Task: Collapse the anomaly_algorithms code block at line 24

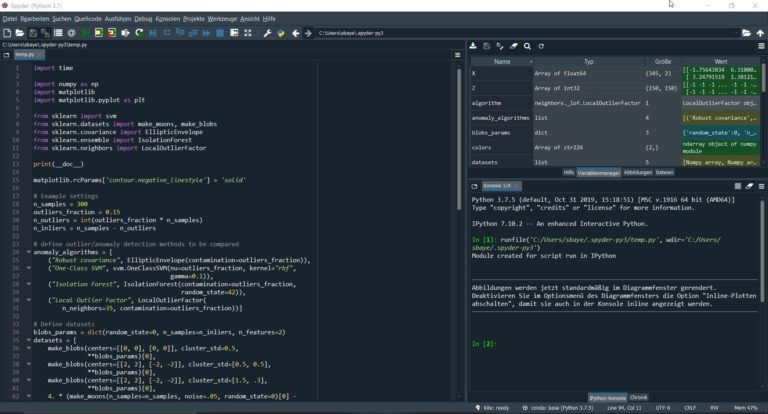Action: click(x=28, y=252)
